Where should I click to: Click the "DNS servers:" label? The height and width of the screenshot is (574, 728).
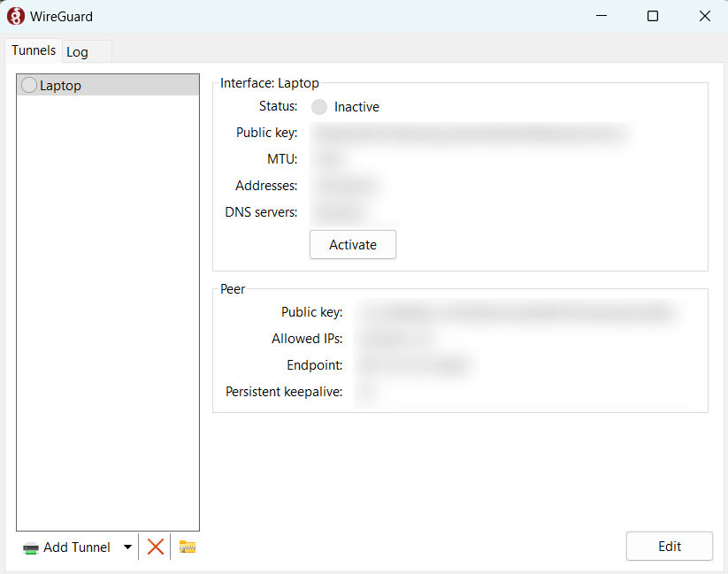pyautogui.click(x=261, y=212)
